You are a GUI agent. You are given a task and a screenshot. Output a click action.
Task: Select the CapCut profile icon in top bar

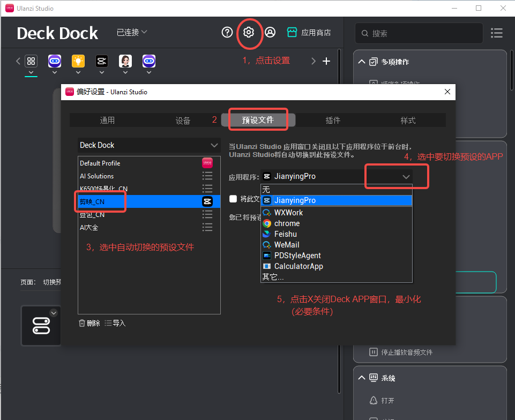pyautogui.click(x=102, y=61)
